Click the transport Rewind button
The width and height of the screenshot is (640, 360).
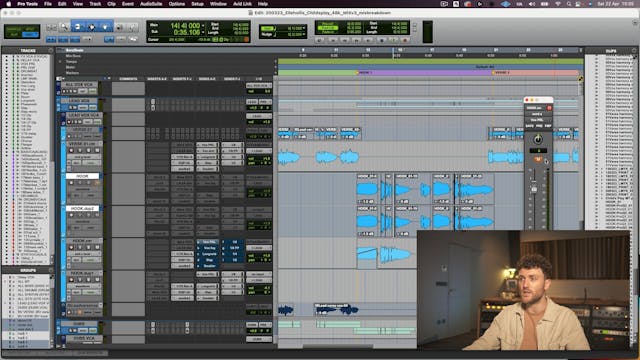(x=344, y=40)
